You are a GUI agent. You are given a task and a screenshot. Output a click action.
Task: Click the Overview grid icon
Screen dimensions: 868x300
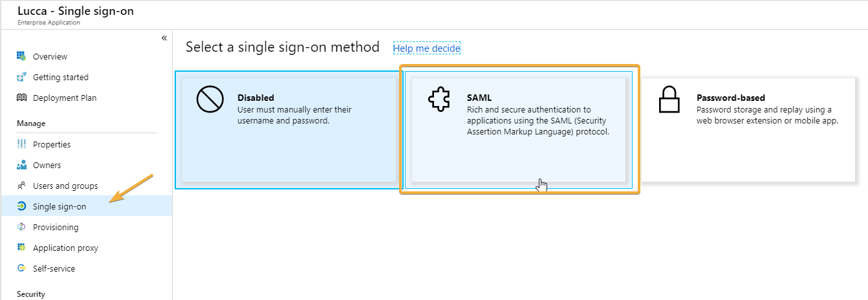(x=21, y=56)
